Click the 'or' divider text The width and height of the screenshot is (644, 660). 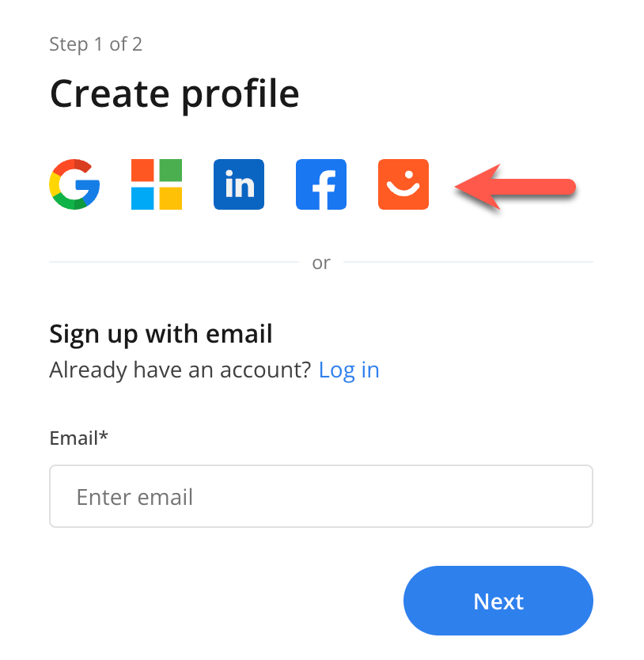point(321,263)
